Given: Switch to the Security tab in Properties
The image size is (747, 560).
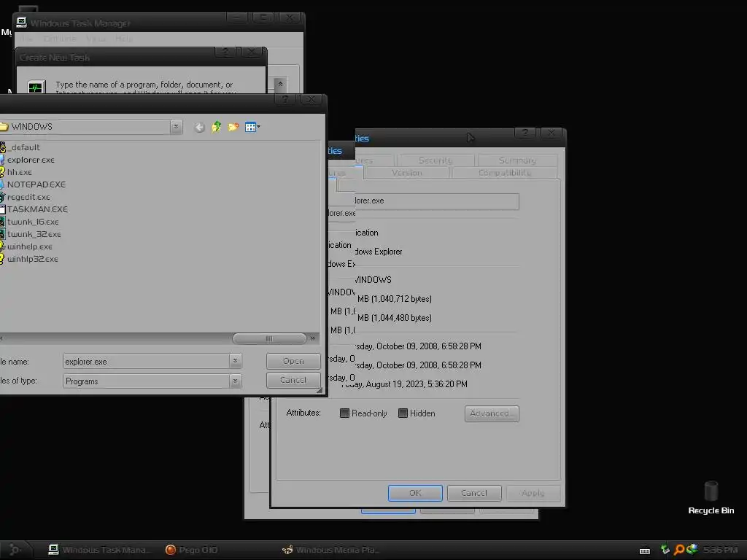Looking at the screenshot, I should pyautogui.click(x=436, y=160).
